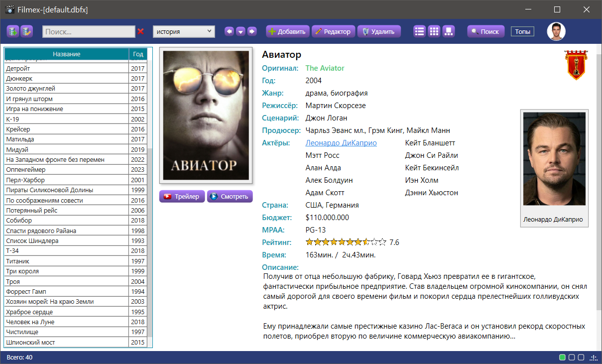Go to next movie with right arrow
The width and height of the screenshot is (602, 364).
(252, 31)
